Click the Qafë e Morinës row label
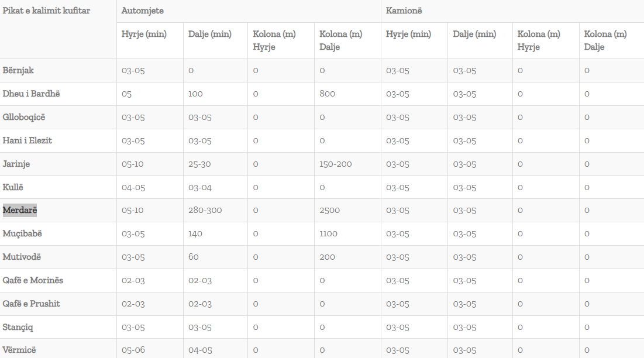This screenshot has width=644, height=358. coord(33,280)
